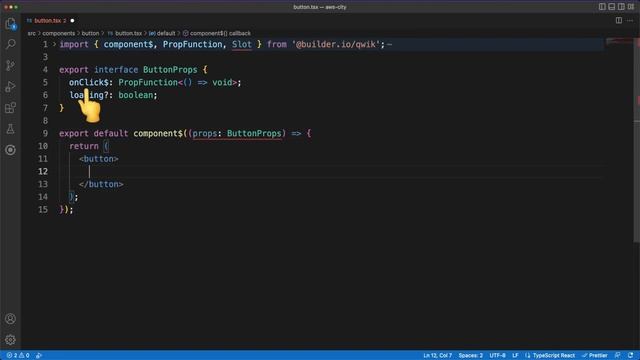Screen dimensions: 640x360
Task: Change indentation via Spaces: 2
Action: click(x=471, y=356)
